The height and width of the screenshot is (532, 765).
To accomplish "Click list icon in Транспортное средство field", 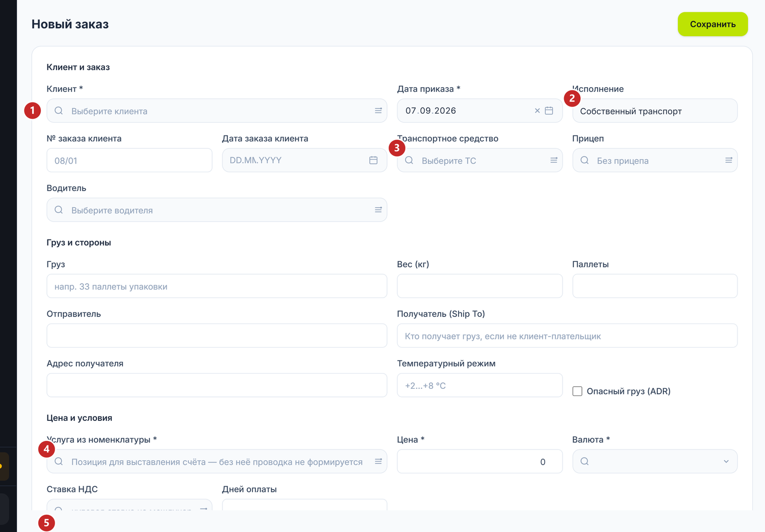I will [554, 160].
